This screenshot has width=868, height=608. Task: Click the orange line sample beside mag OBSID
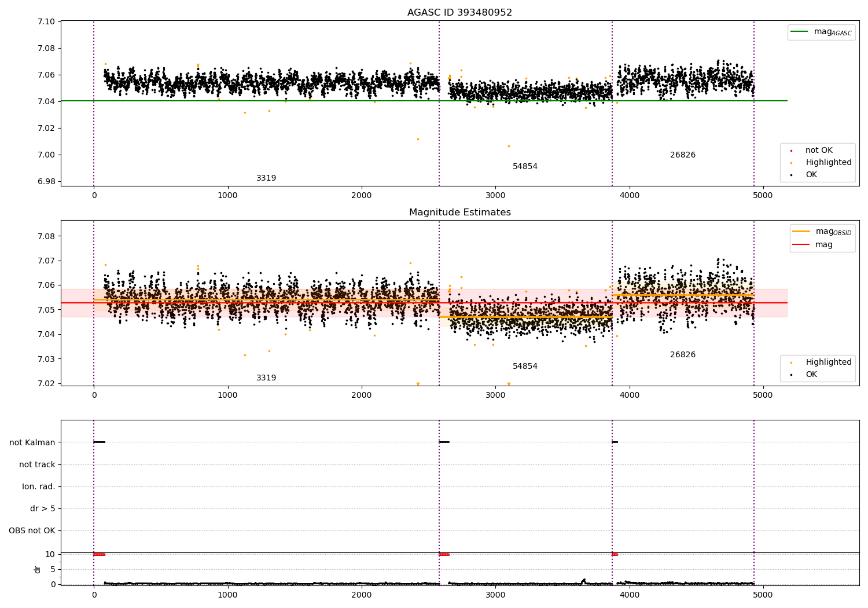[x=801, y=232]
